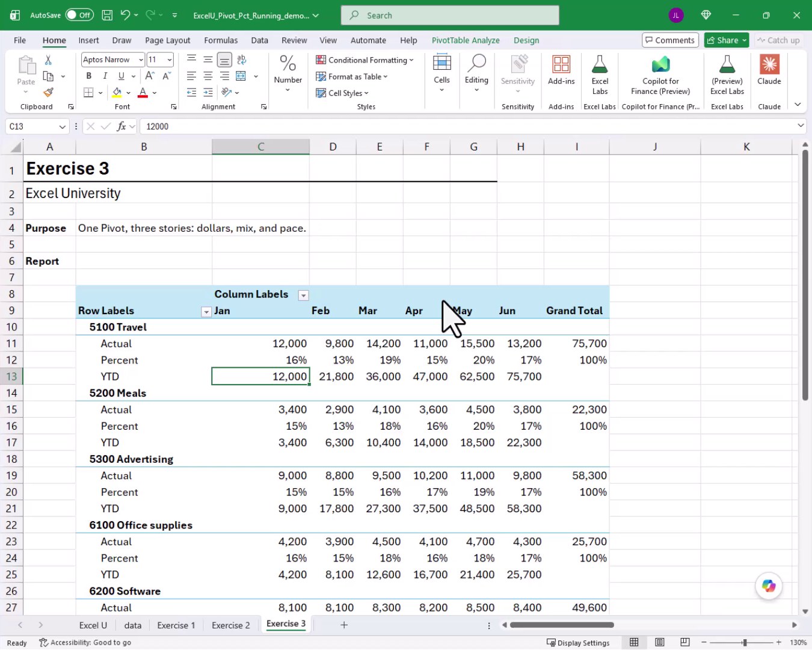
Task: Open the Editing group button
Action: click(476, 73)
